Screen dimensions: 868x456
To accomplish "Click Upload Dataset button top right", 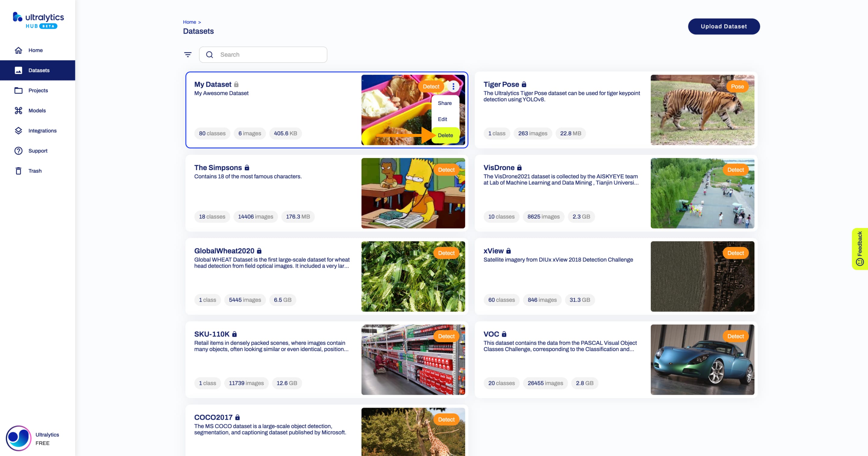I will tap(724, 27).
